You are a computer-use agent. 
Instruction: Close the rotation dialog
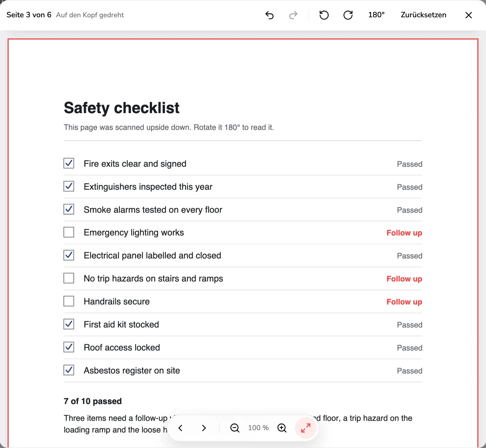469,15
